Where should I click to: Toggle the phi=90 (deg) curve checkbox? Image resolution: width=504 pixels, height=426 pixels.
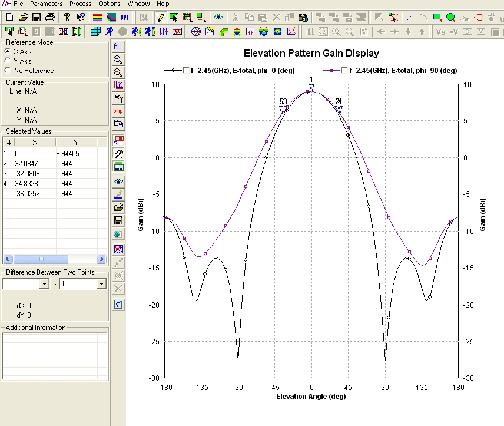(344, 71)
